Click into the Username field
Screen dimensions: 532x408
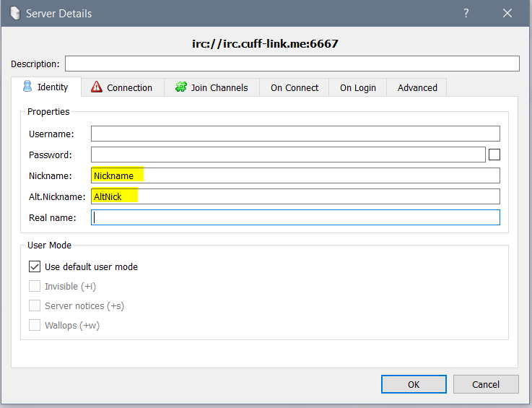(x=295, y=134)
